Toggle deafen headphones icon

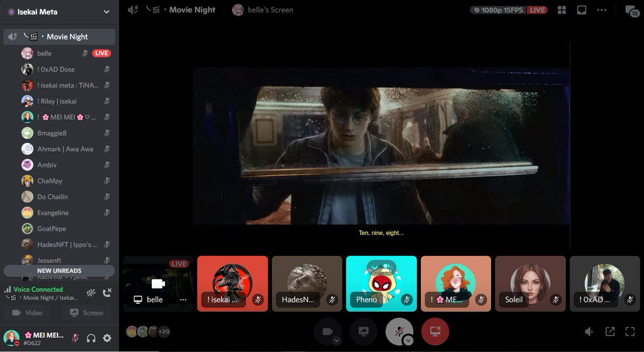point(91,338)
